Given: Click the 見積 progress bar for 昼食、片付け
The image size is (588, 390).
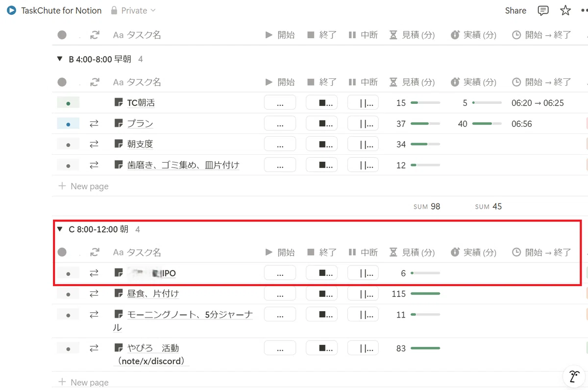Looking at the screenshot, I should tap(425, 293).
